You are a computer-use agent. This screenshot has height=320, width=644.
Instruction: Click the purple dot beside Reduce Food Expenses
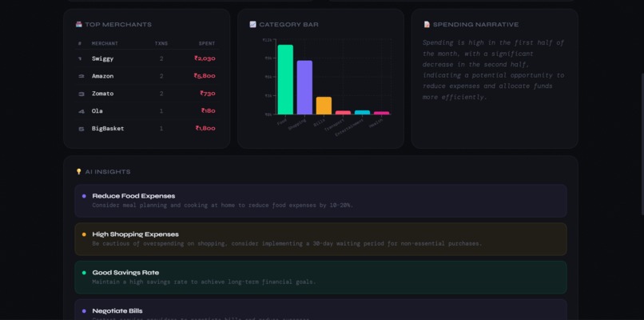(84, 196)
